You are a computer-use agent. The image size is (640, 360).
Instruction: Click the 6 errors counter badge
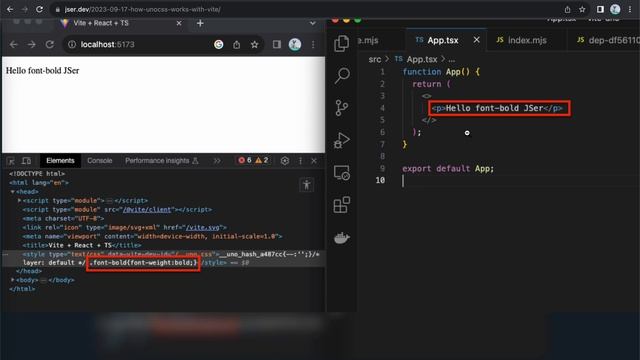click(x=245, y=160)
